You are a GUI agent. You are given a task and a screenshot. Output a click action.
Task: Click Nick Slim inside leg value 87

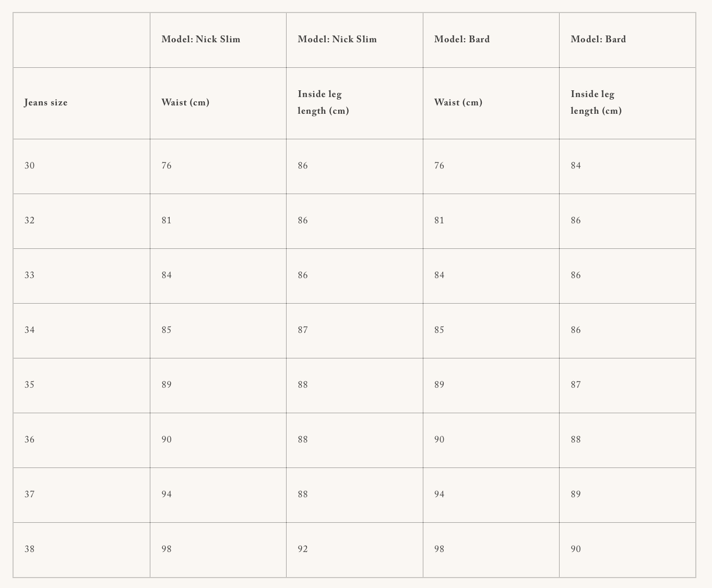(303, 330)
